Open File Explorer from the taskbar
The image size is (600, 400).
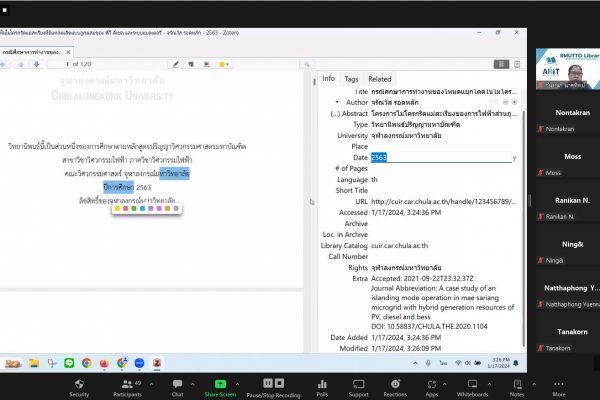(34, 363)
